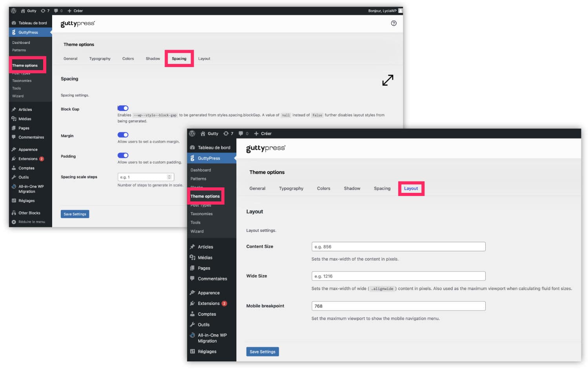Open Typography tab in back window
The width and height of the screenshot is (588, 370).
point(100,59)
